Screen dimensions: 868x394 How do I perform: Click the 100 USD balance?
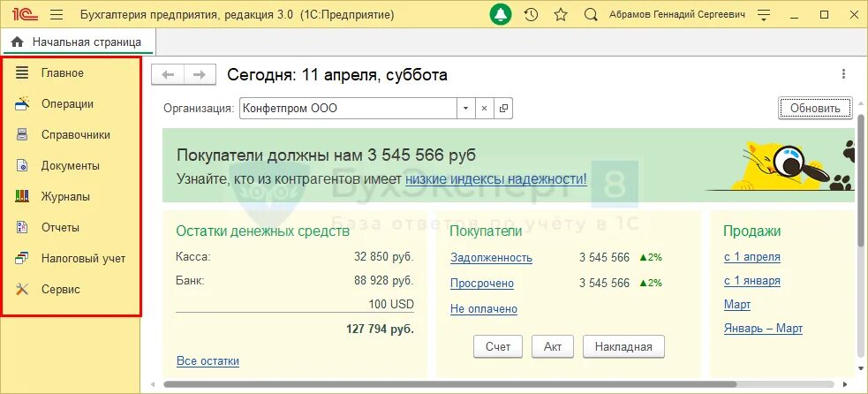coord(391,304)
